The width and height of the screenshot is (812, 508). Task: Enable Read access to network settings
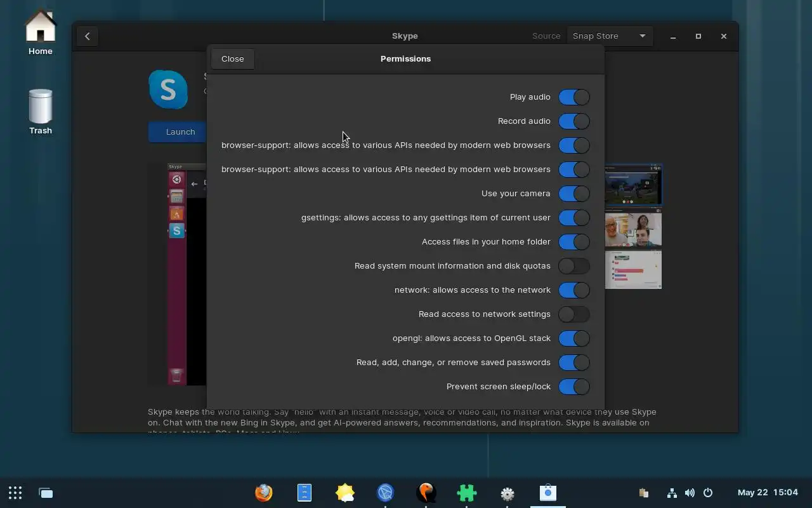(574, 314)
